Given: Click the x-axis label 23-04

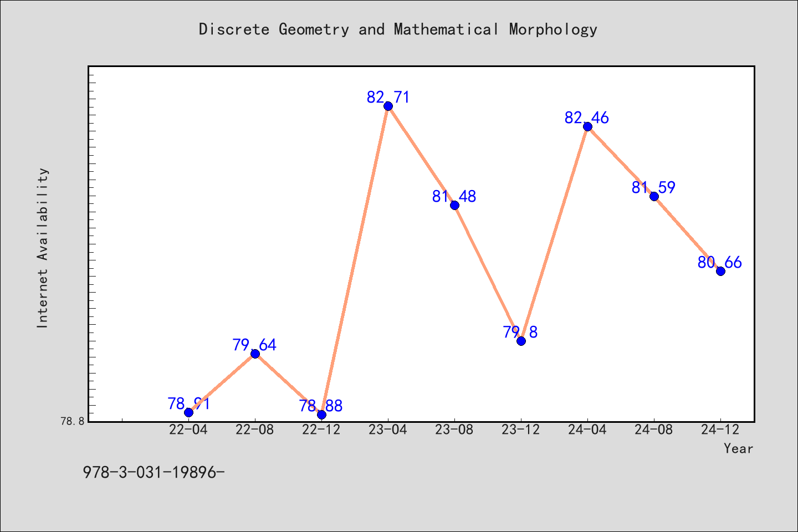Looking at the screenshot, I should [x=388, y=430].
